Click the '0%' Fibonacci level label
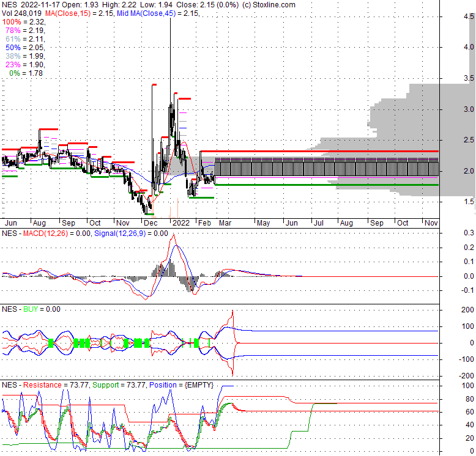Screen dimensions: 476x456 [x=15, y=73]
